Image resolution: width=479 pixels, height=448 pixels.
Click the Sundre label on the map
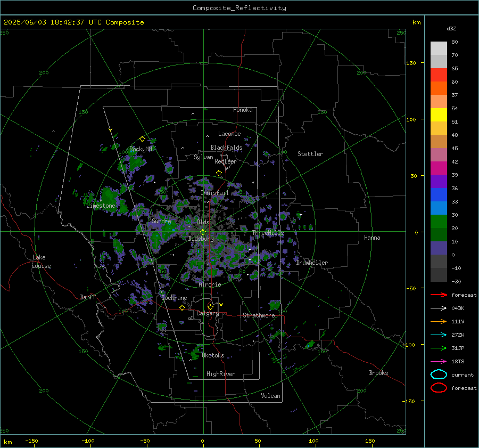pos(161,221)
